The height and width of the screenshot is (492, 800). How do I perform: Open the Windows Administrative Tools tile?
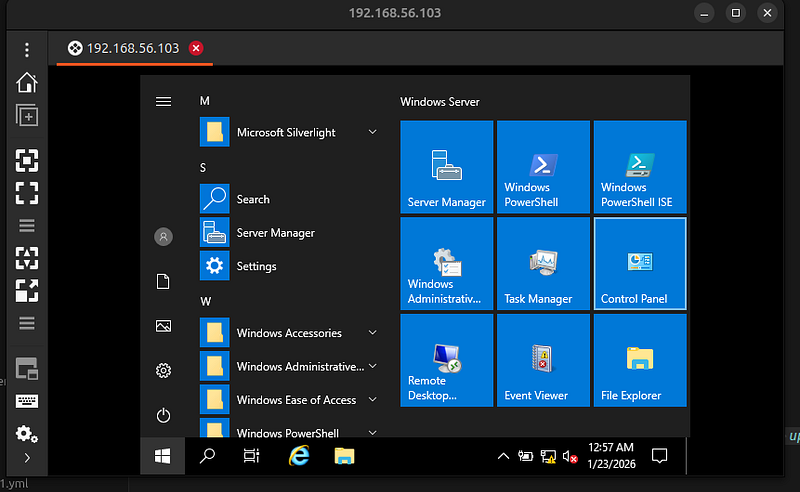pyautogui.click(x=447, y=263)
